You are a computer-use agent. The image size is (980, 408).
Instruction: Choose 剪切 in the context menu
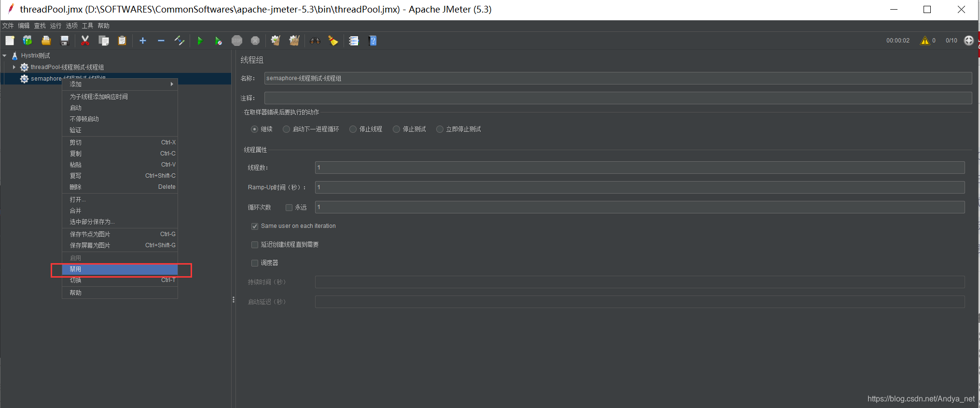[x=120, y=142]
